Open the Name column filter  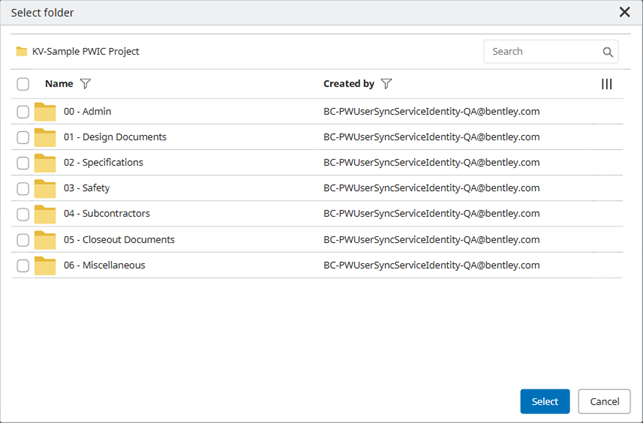coord(85,84)
